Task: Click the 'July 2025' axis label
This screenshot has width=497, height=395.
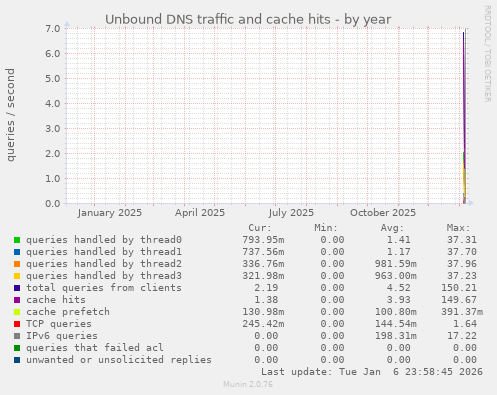Action: [x=291, y=213]
